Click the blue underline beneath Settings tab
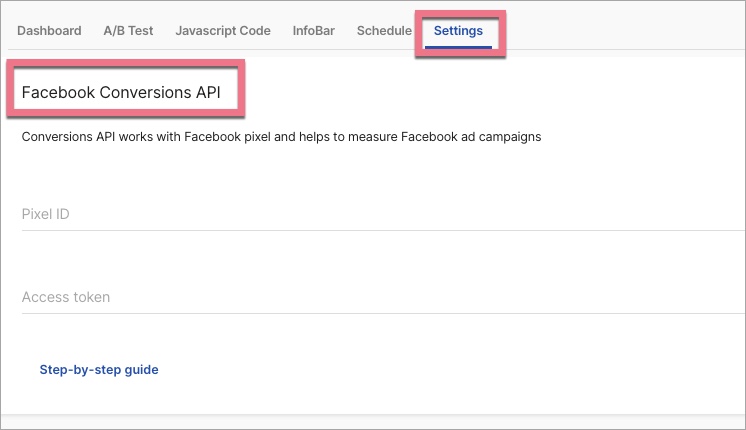This screenshot has width=746, height=430. pos(458,47)
